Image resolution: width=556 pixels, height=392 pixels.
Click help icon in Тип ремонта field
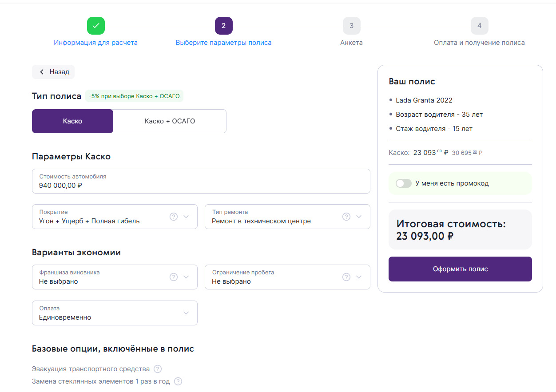(346, 217)
